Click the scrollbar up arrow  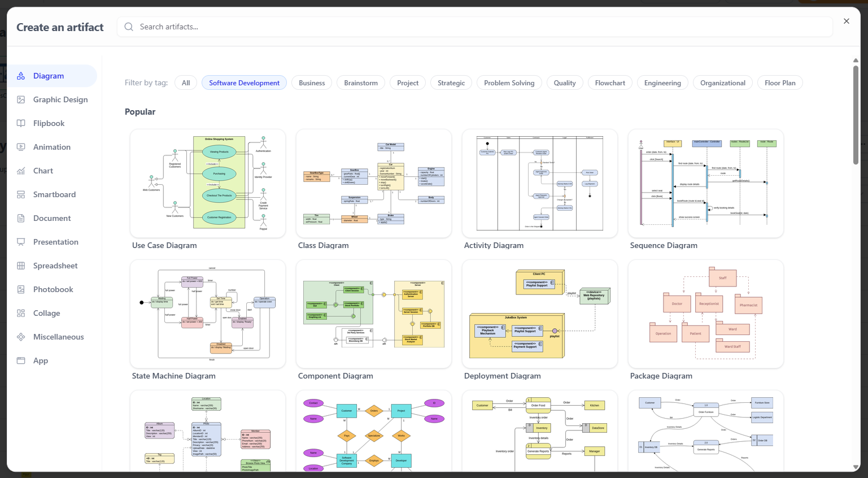[856, 60]
